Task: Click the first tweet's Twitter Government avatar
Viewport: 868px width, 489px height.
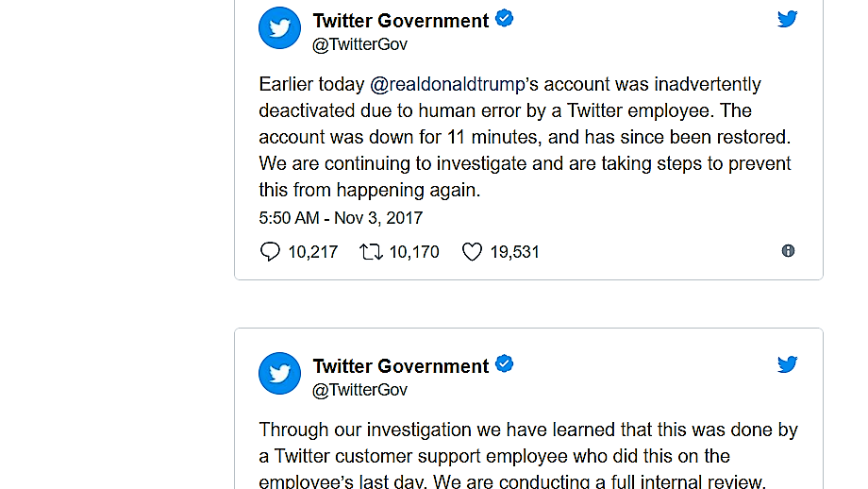Action: 279,27
